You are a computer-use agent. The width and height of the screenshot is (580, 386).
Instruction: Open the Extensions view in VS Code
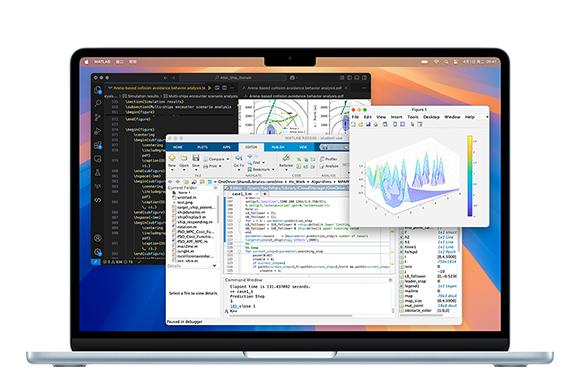[98, 145]
